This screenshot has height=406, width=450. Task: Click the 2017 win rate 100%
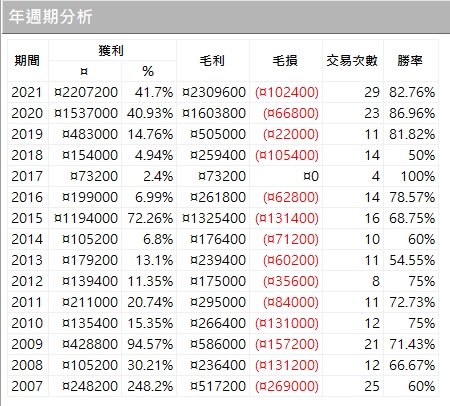pos(418,176)
